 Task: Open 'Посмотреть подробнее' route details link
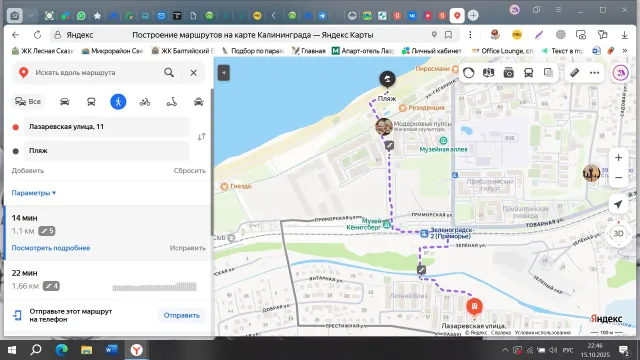click(x=51, y=248)
